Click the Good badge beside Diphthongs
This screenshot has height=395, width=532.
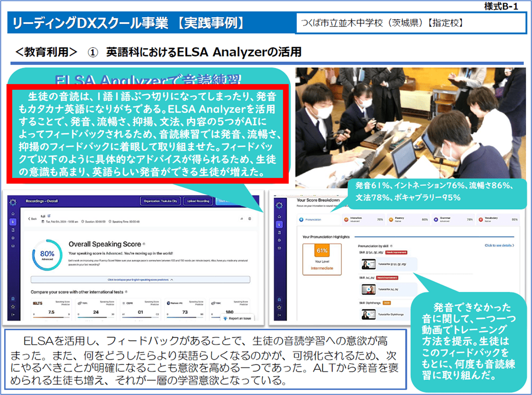coord(387,302)
